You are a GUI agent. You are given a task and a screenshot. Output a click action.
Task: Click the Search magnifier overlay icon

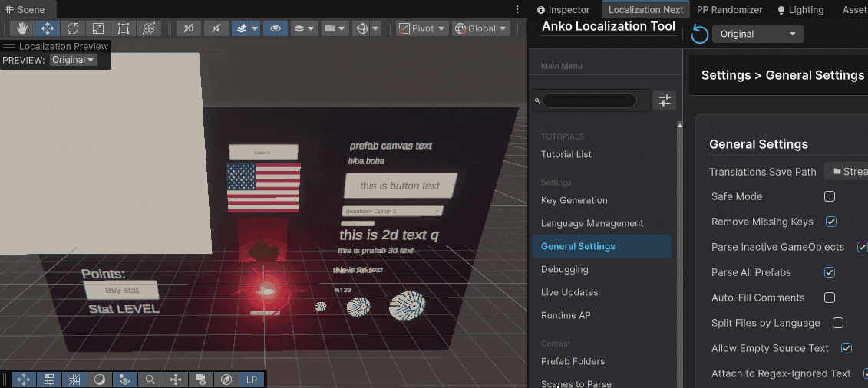click(150, 379)
